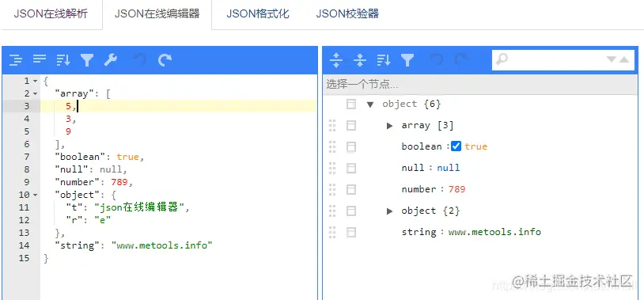Screen dimensions: 644x300
Task: Click the array [3] label in tree
Action: (427, 125)
